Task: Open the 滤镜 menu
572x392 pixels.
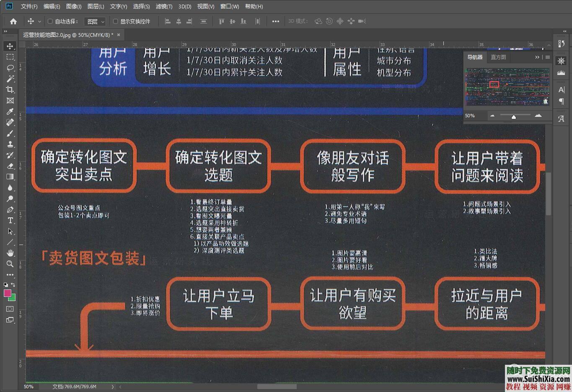Action: 163,6
